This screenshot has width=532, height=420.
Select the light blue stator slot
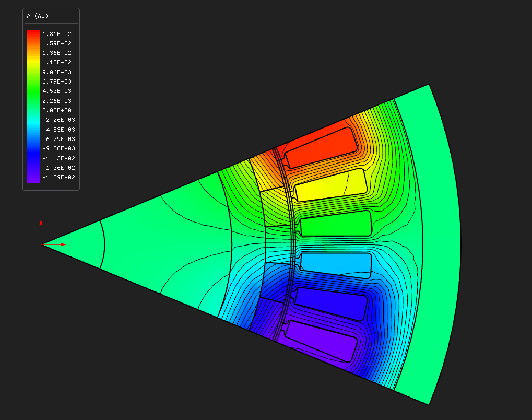tap(336, 265)
